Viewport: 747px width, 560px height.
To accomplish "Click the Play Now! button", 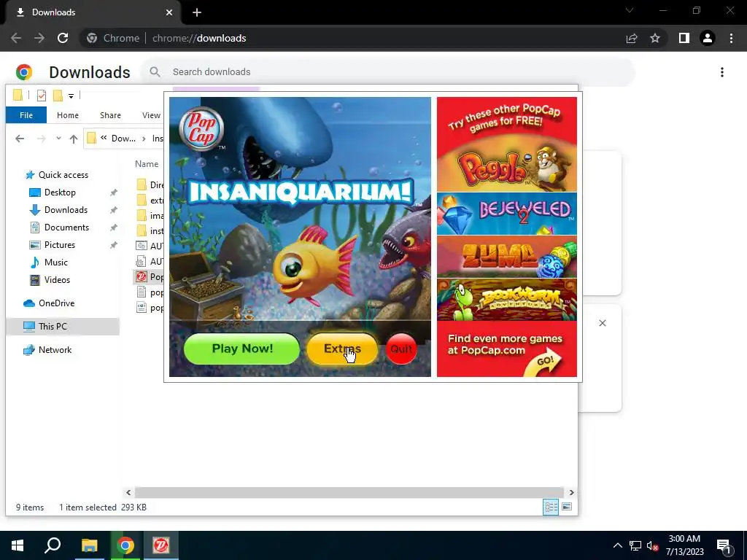I will [x=241, y=349].
